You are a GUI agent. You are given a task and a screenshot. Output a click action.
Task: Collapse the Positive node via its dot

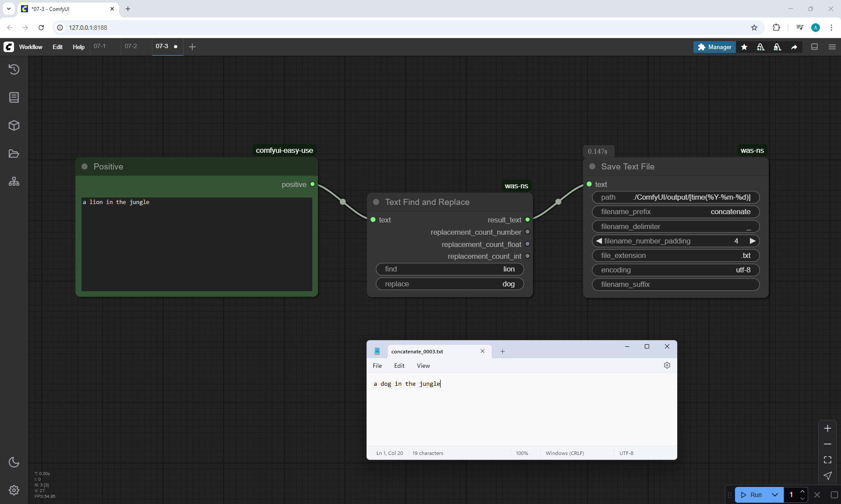85,166
